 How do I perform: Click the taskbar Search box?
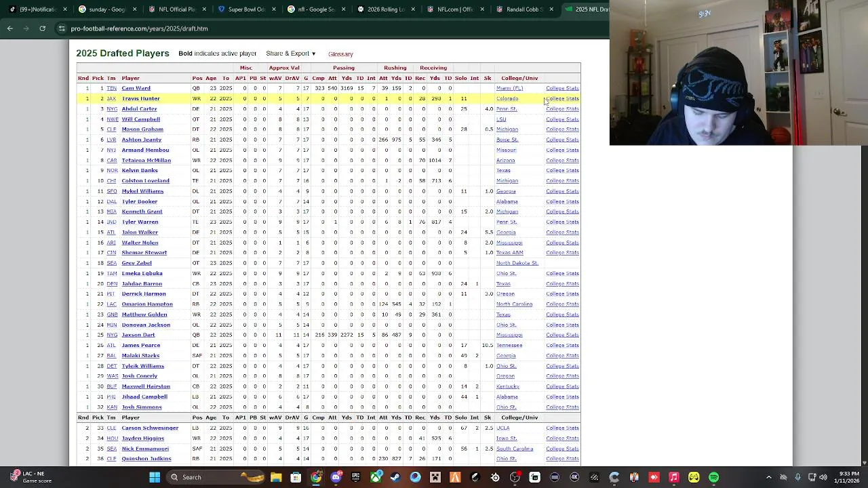pos(216,477)
